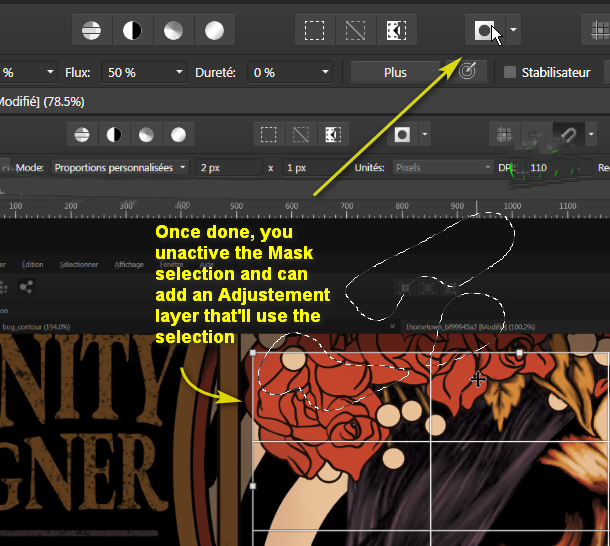Close the bug_contour tab with its X
The image size is (610, 546).
coord(393,326)
